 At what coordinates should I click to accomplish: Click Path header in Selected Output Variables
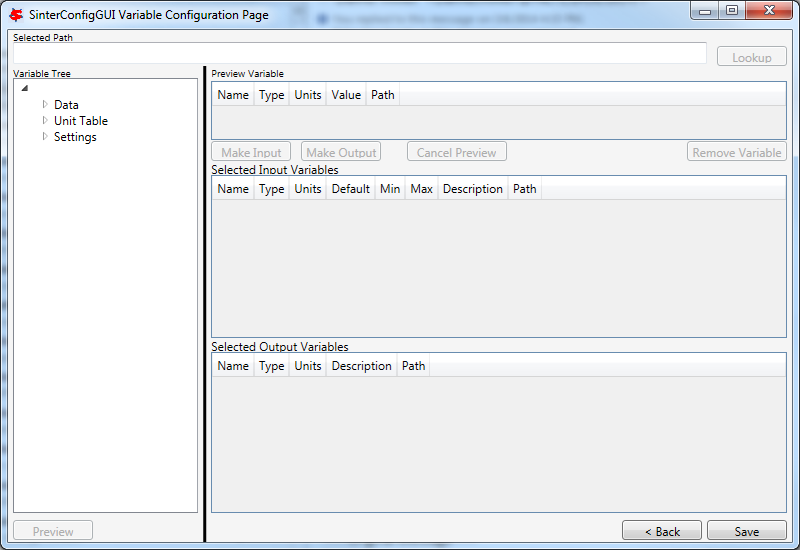[x=413, y=365]
